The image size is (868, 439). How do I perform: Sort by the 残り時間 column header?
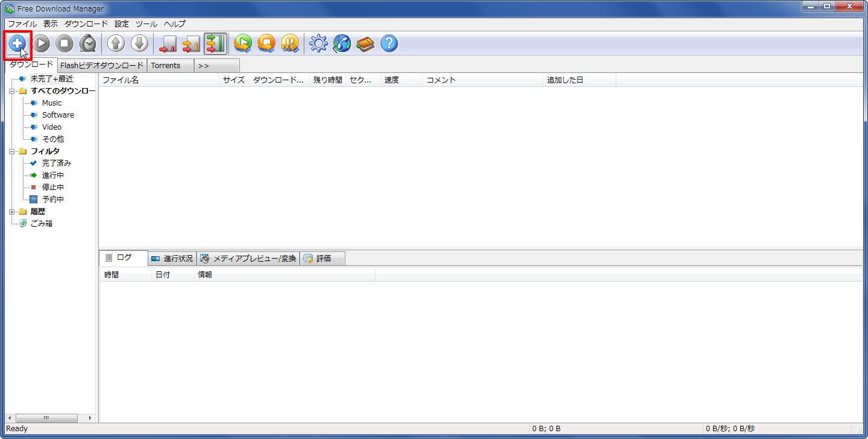point(327,80)
